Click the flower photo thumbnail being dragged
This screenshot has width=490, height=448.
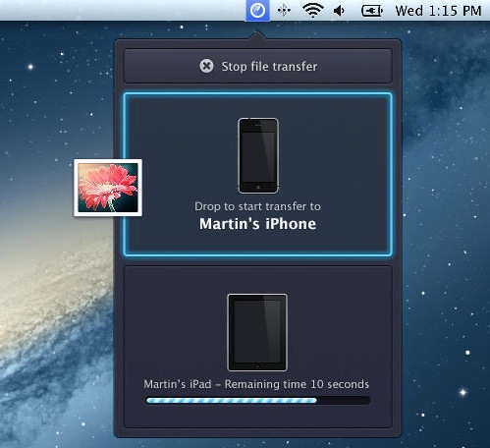coord(108,188)
